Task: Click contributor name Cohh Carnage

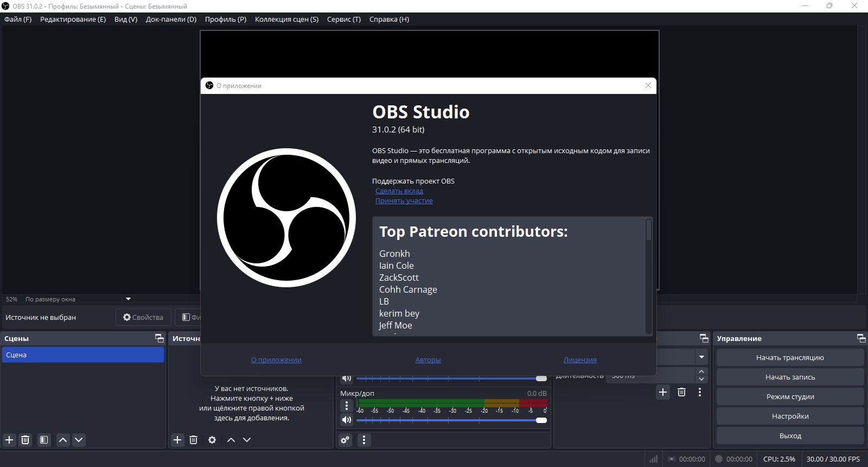Action: click(x=408, y=289)
